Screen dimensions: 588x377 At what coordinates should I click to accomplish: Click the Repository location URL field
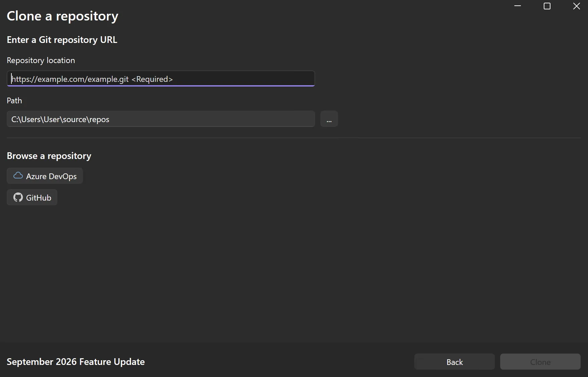point(161,79)
